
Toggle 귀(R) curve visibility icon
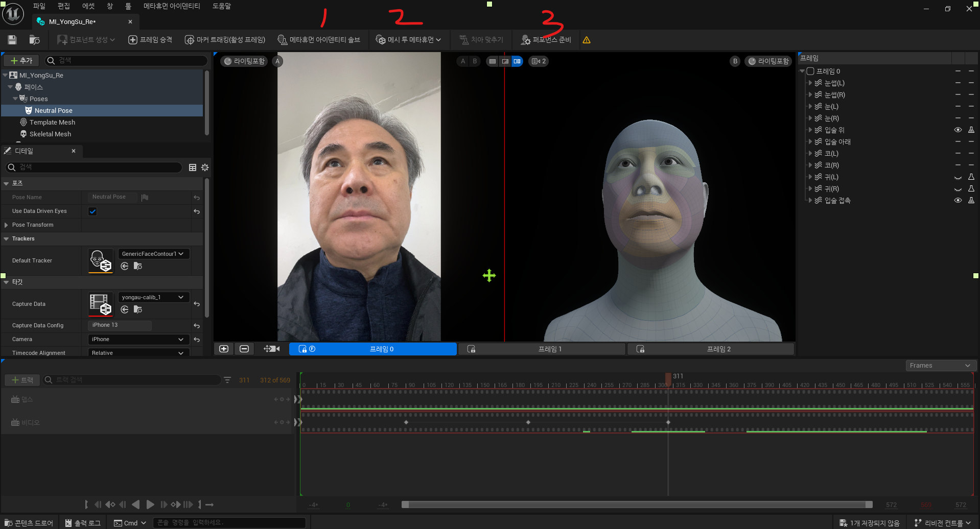click(958, 189)
